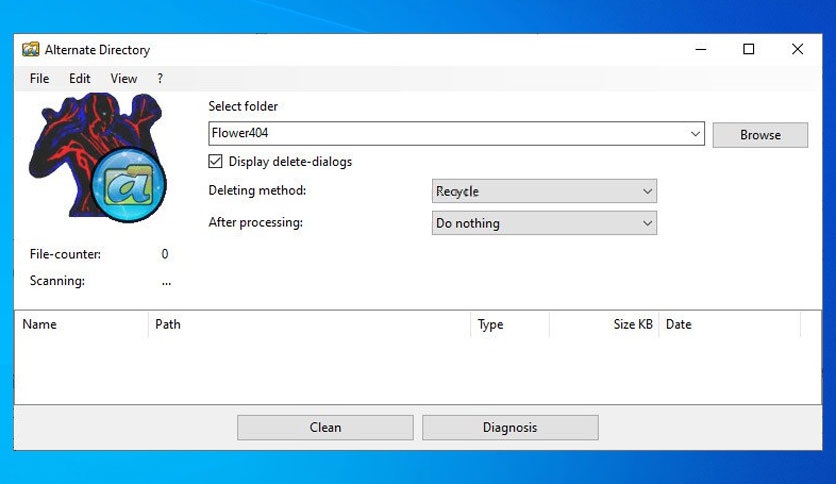Open the Deleting method dropdown
The image size is (836, 484).
click(544, 191)
